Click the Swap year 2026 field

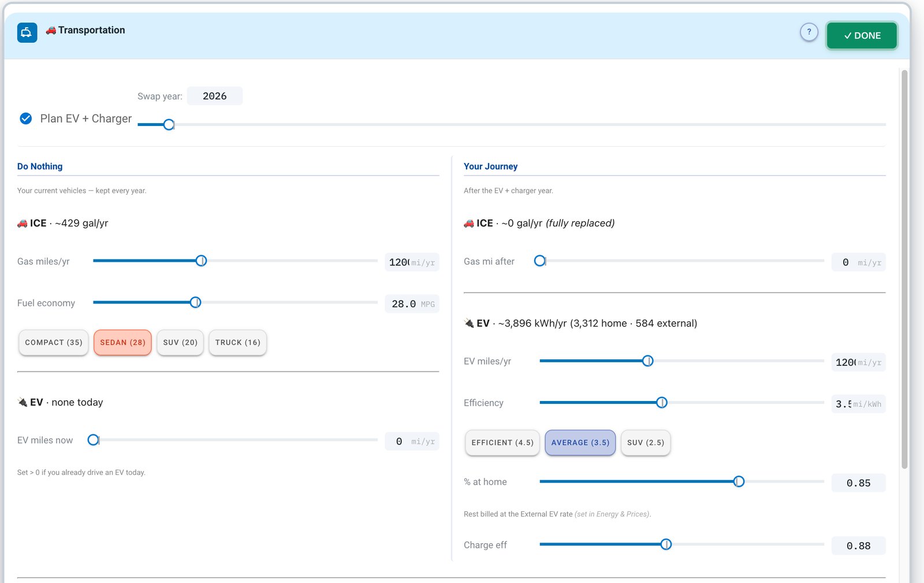(x=215, y=96)
